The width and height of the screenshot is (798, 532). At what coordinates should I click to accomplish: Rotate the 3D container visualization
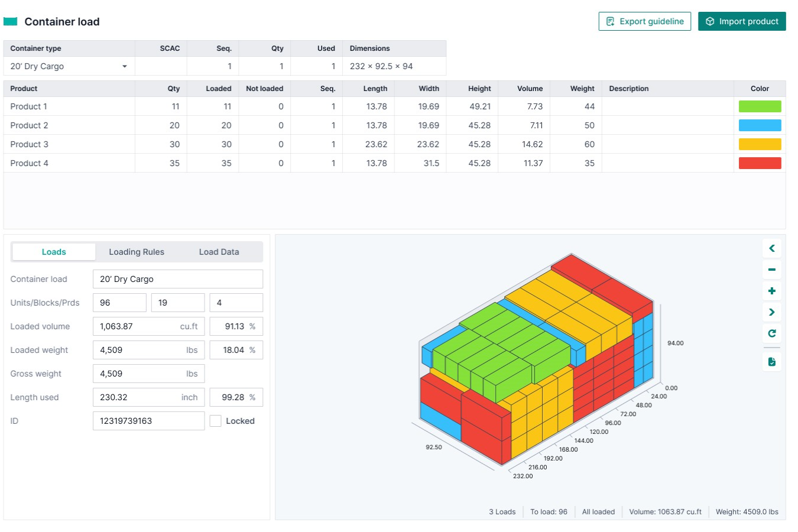[772, 333]
